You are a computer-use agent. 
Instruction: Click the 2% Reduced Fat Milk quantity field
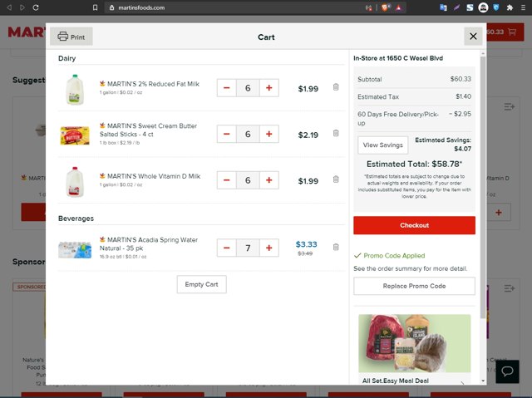248,88
